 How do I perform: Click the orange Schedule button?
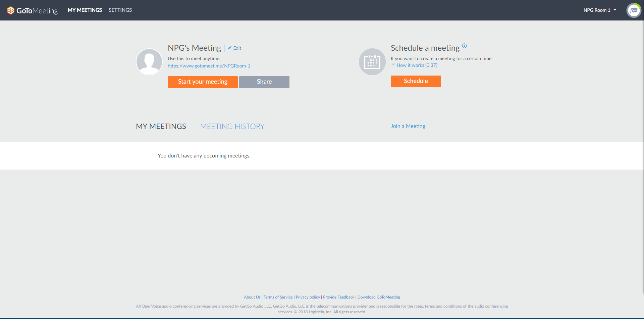point(416,81)
